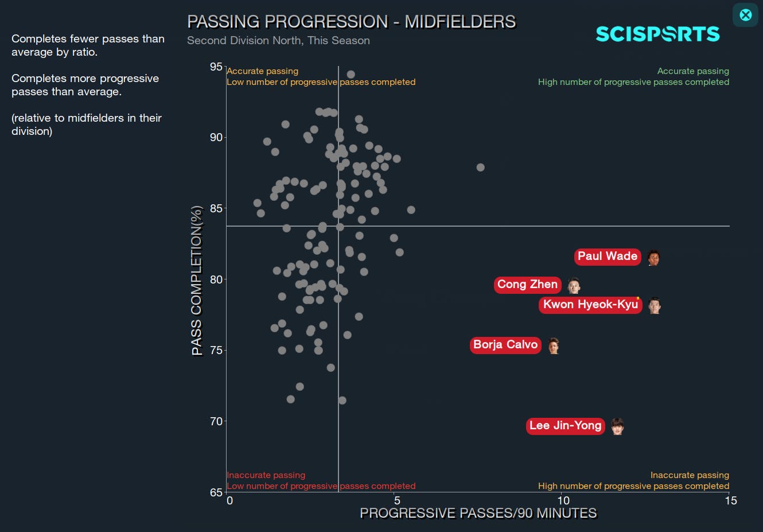This screenshot has width=763, height=532.
Task: Select the Cong Zhen name label
Action: [527, 285]
